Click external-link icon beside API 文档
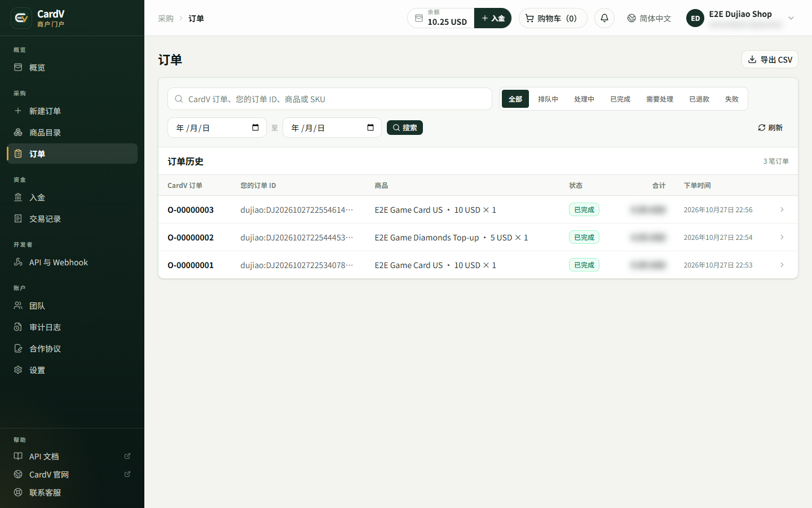 127,456
